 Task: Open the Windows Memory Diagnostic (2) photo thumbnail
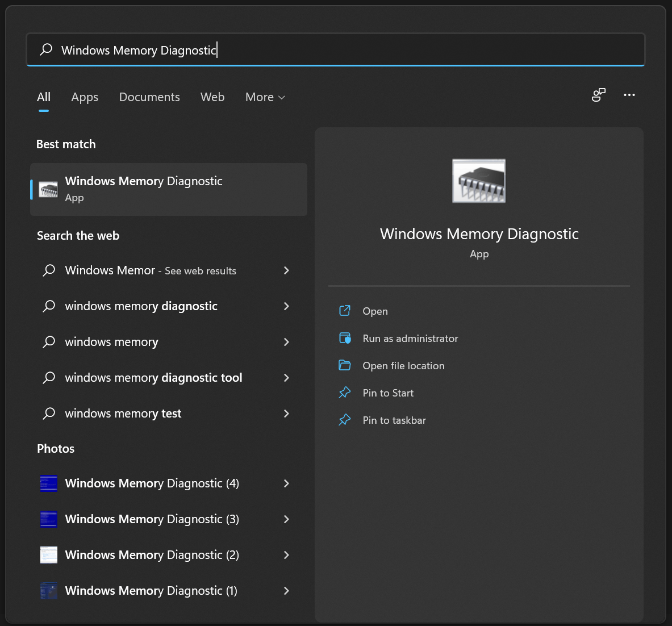(49, 555)
